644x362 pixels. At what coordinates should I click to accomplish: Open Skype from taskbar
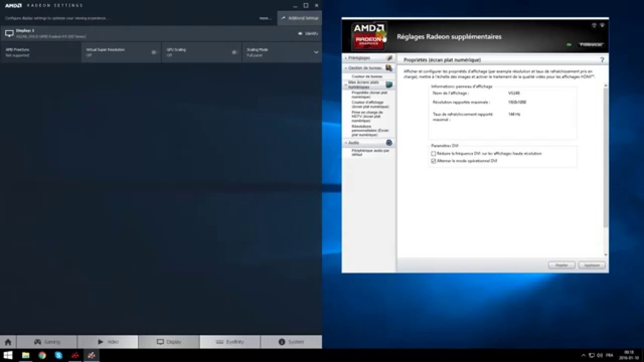coord(58,355)
